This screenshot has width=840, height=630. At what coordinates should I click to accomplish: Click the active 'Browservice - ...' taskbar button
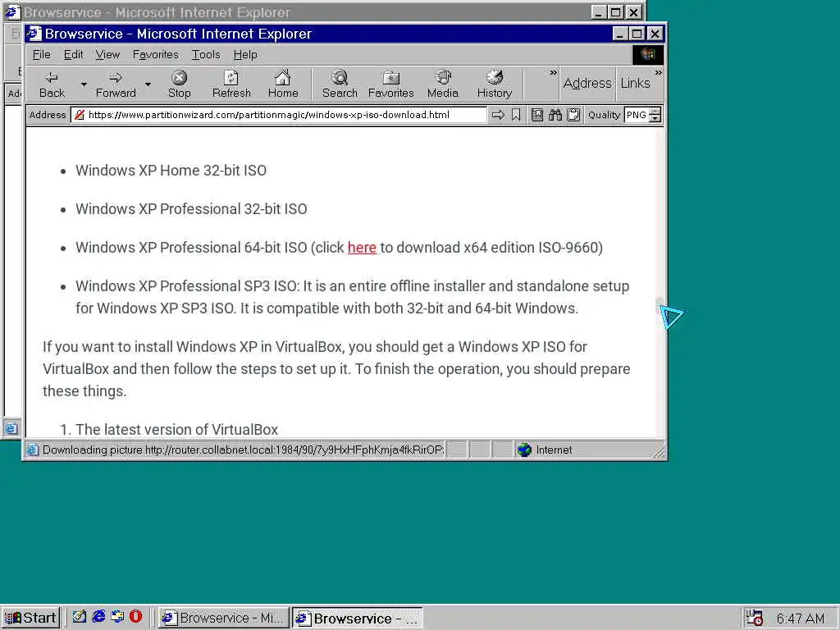pyautogui.click(x=358, y=619)
